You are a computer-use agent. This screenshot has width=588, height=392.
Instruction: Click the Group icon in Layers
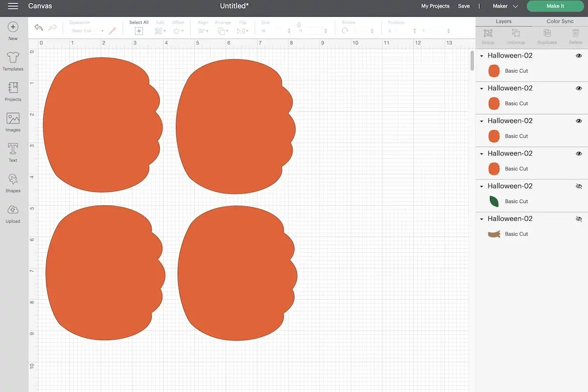coord(488,33)
